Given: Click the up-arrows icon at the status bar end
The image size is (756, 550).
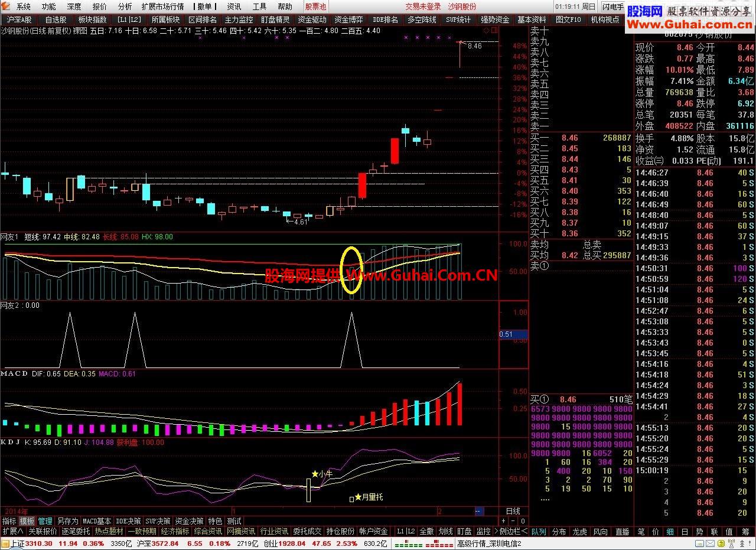Looking at the screenshot, I should click(x=742, y=544).
